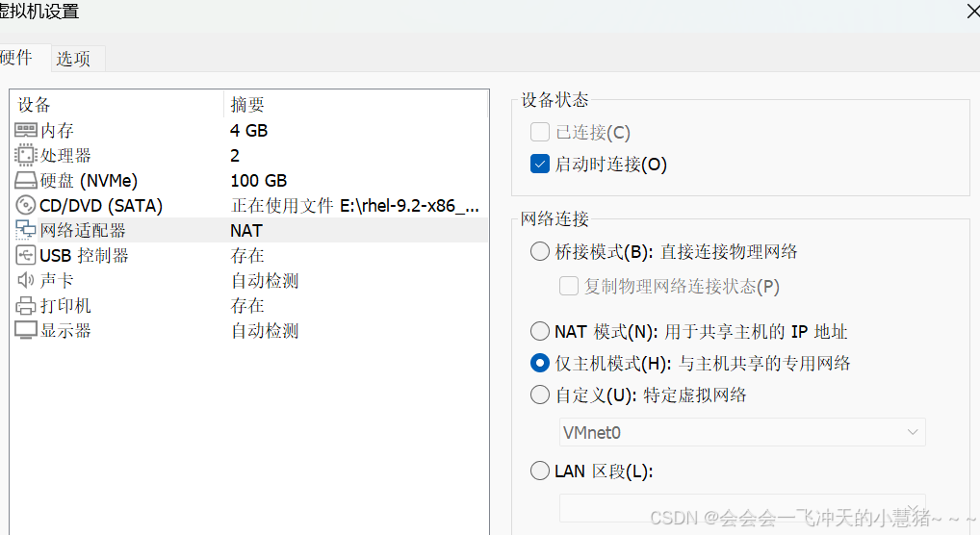Click the display (显示器) monitor icon
980x535 pixels.
coord(26,330)
